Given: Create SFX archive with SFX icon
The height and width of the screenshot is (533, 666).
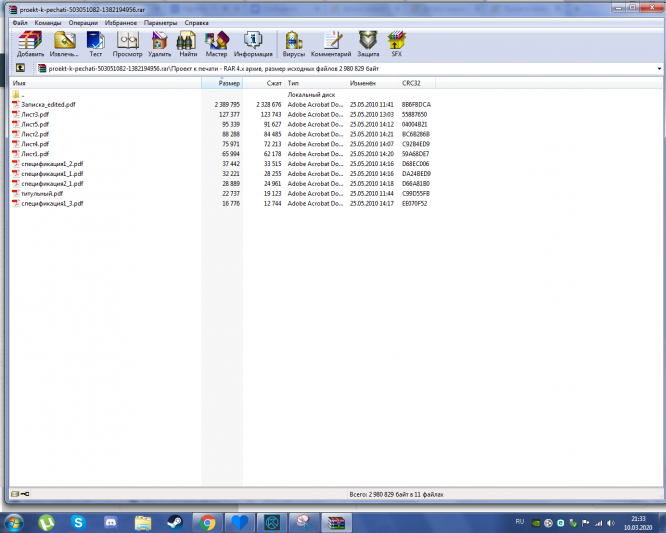Looking at the screenshot, I should pyautogui.click(x=397, y=44).
